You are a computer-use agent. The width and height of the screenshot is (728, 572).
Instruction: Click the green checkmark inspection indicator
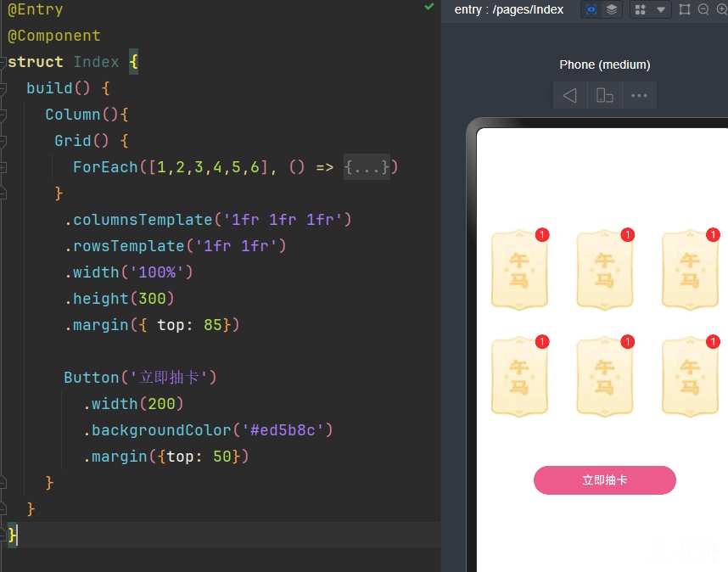tap(429, 7)
